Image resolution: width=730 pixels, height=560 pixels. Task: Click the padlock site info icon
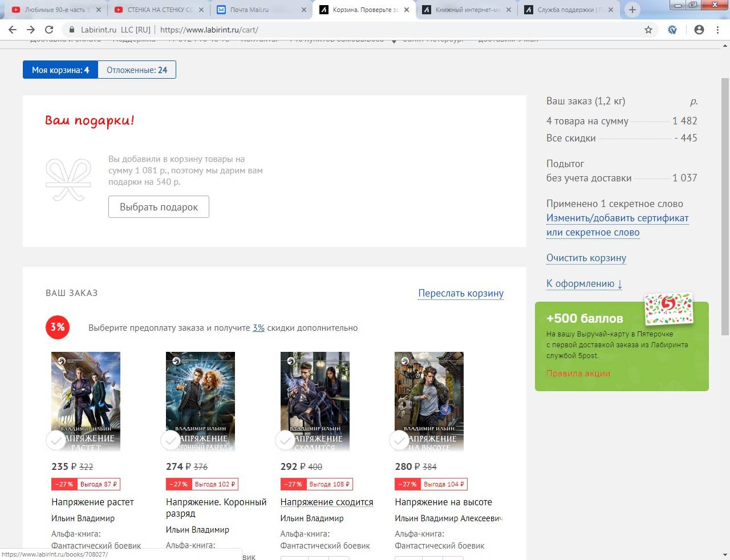coord(72,30)
